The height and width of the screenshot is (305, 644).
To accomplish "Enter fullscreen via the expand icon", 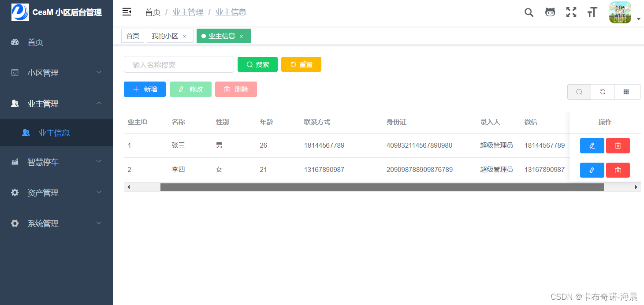I will [x=571, y=12].
